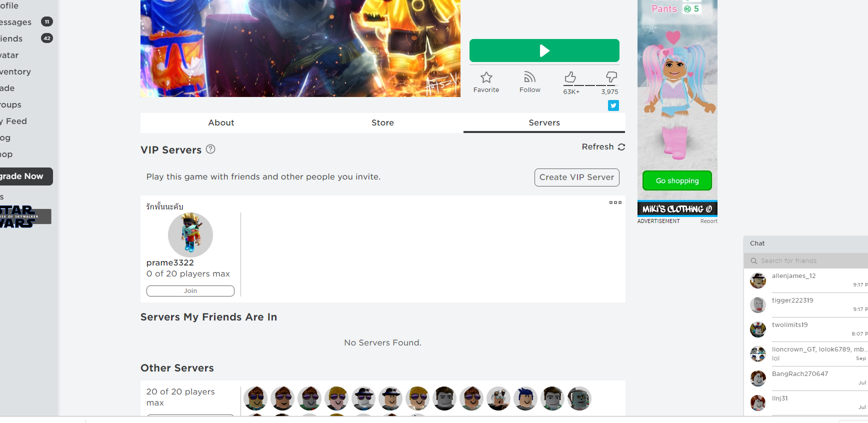
Task: Like the game with thumbs-up icon
Action: click(x=570, y=77)
